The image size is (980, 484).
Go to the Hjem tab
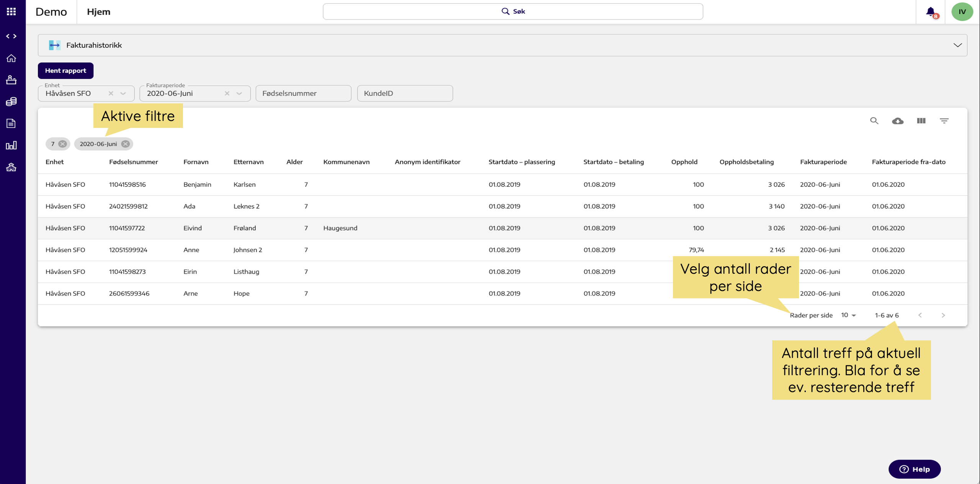pyautogui.click(x=98, y=11)
